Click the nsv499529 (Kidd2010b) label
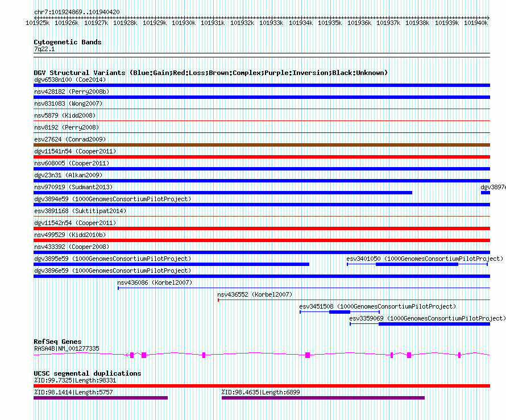 pos(70,235)
